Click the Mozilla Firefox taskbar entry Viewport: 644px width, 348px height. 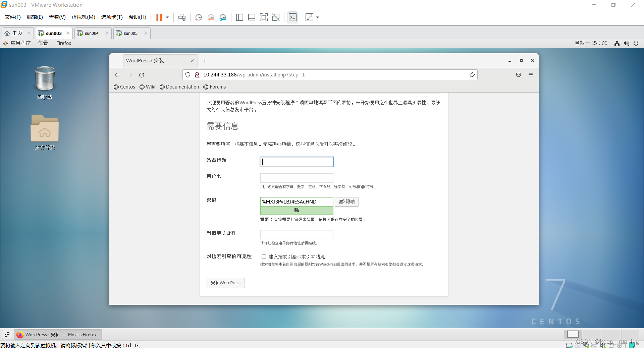coord(58,335)
